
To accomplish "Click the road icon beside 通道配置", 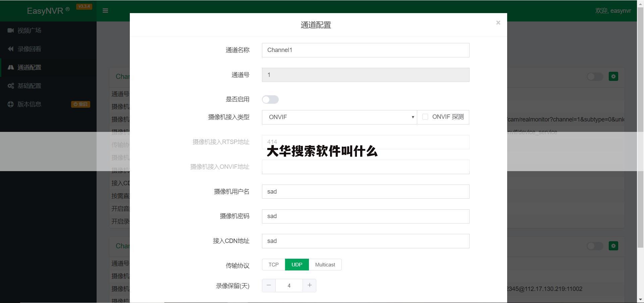I will click(11, 67).
